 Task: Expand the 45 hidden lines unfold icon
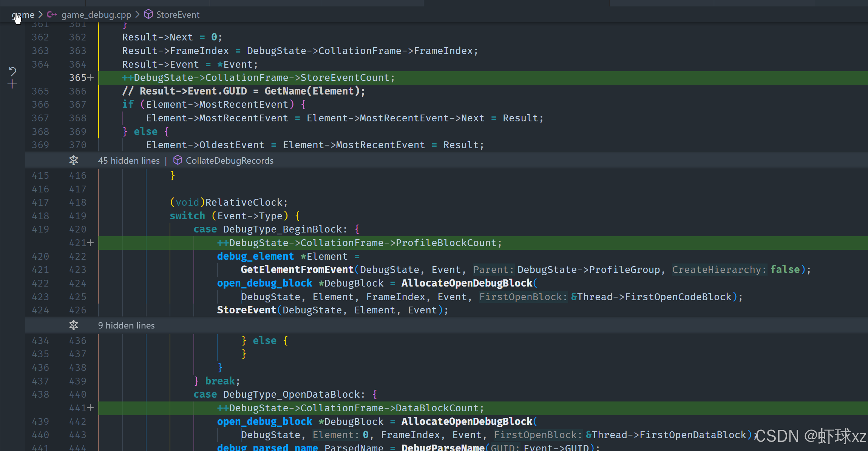coord(74,161)
